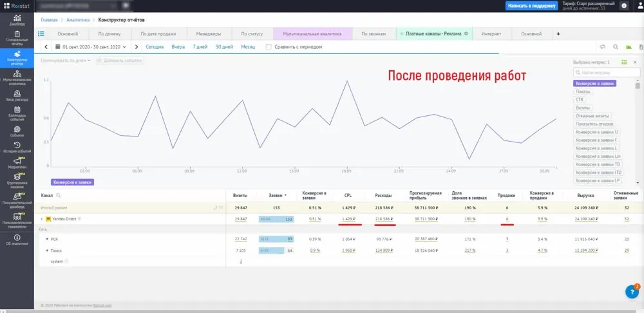The image size is (644, 313).
Task: Toggle the Конверсия в заявки LP metric
Action: 598,181
